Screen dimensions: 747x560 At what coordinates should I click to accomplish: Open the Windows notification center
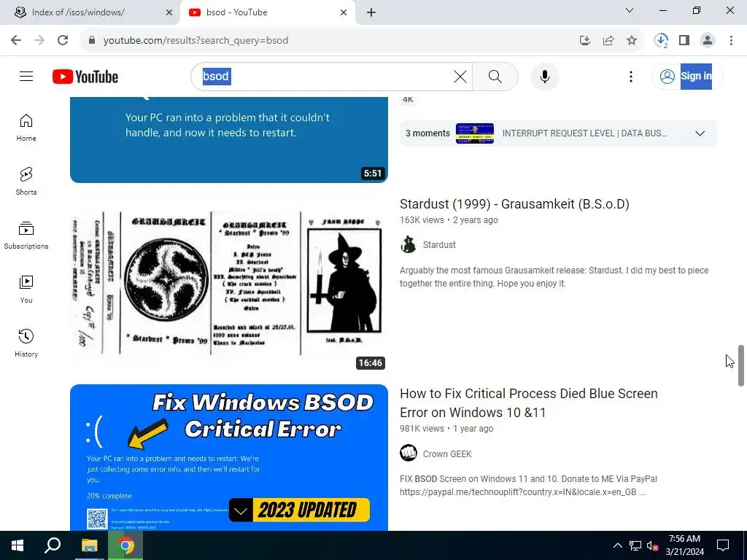pos(723,545)
